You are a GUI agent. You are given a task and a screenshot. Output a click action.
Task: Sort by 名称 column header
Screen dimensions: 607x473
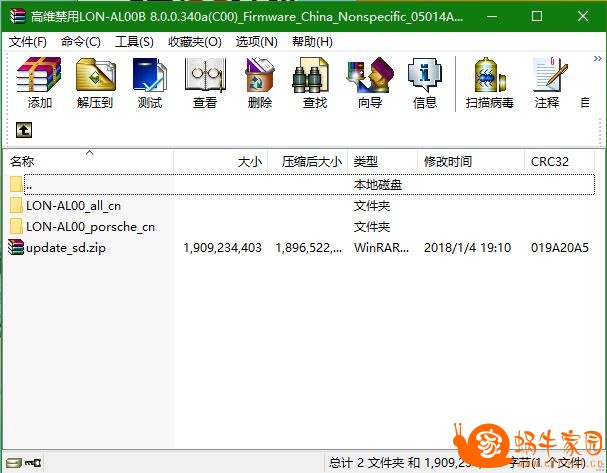click(x=89, y=161)
